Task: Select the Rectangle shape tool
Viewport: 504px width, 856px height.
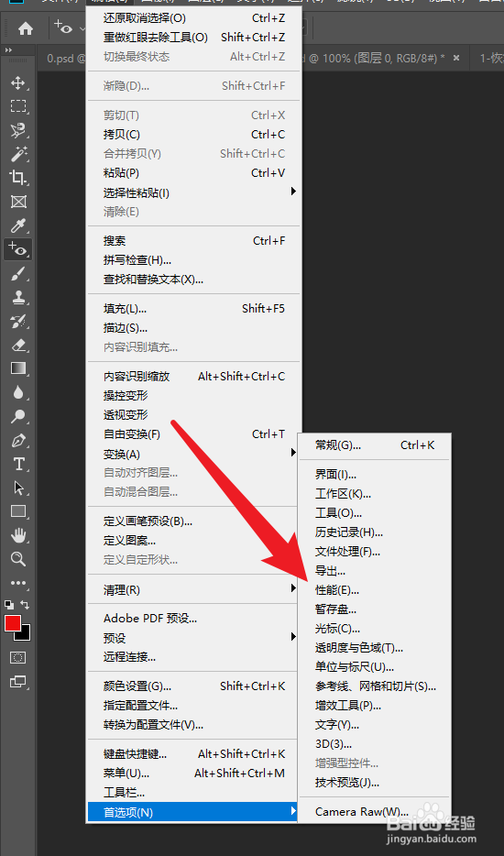Action: (18, 511)
